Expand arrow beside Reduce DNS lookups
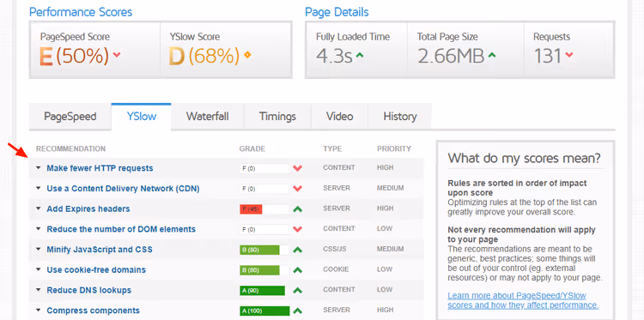This screenshot has width=644, height=320. [39, 290]
